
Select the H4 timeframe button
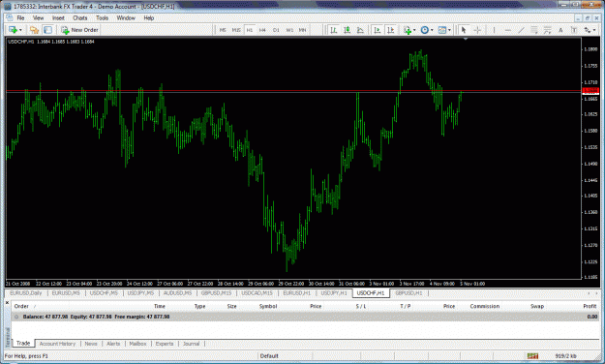coord(262,30)
